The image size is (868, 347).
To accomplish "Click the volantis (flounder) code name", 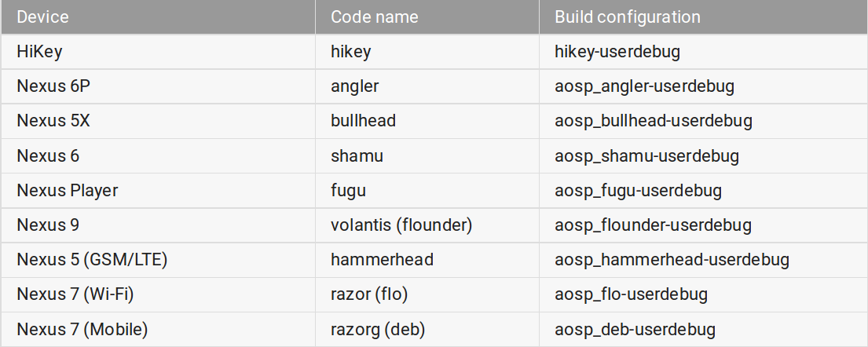I will tap(401, 225).
